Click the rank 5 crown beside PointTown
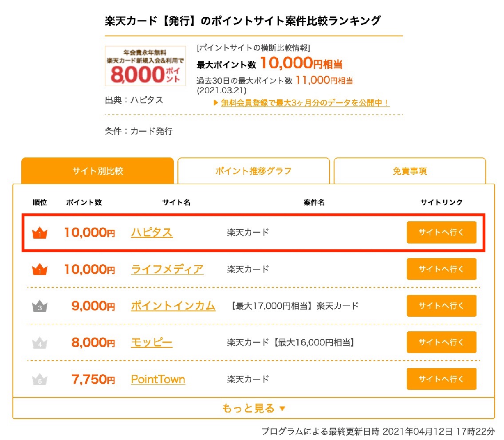Image resolution: width=504 pixels, height=440 pixels. 40,379
